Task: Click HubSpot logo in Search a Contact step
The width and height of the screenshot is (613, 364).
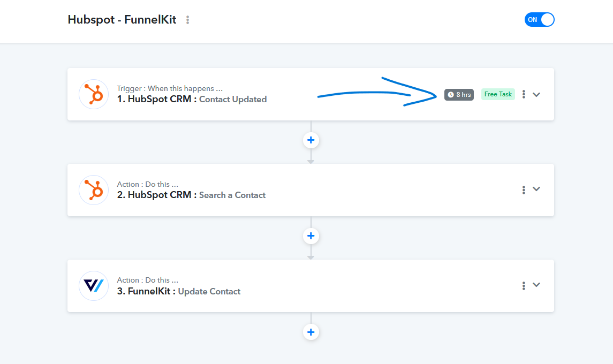Action: tap(94, 190)
